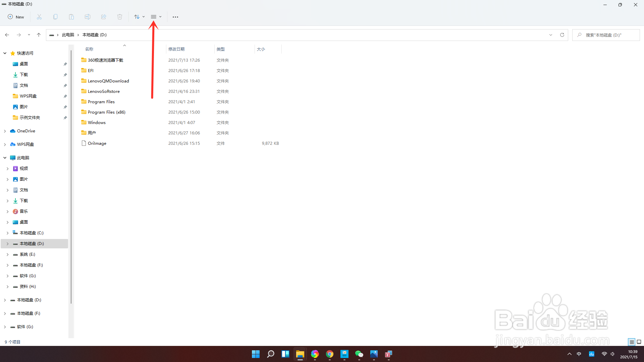Click the Rename icon in toolbar
Image resolution: width=644 pixels, height=362 pixels.
click(88, 17)
